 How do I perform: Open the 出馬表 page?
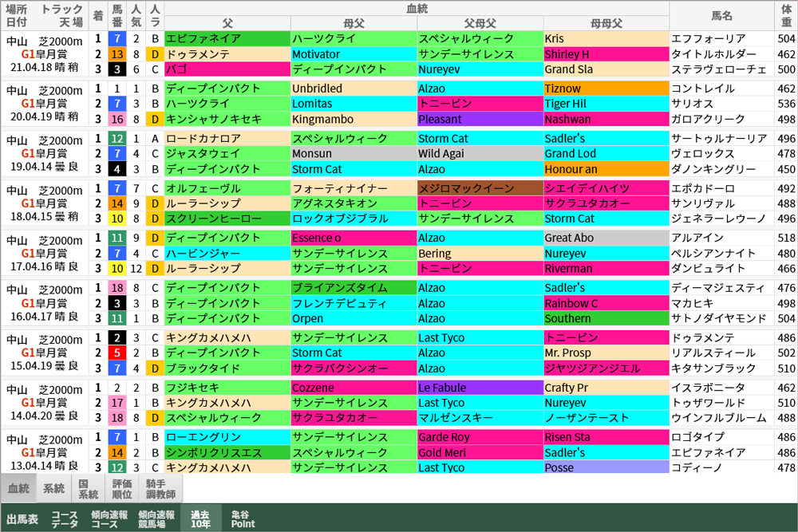pyautogui.click(x=24, y=518)
